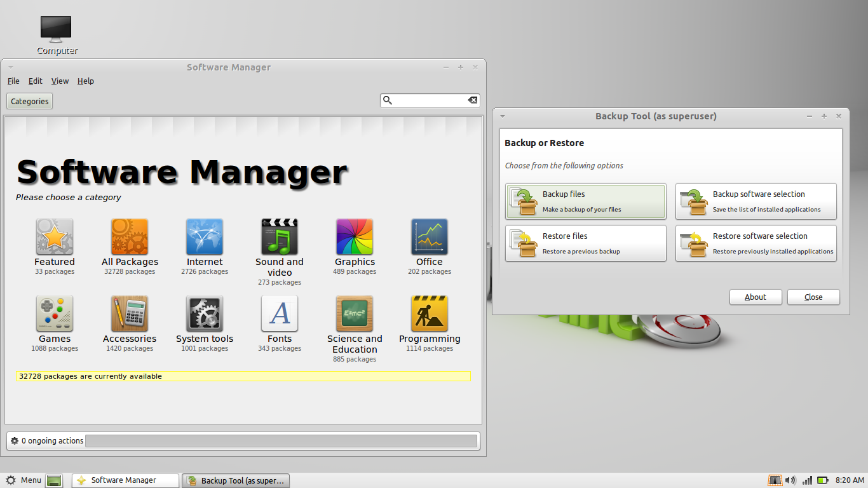Choose Restore files option
The width and height of the screenshot is (868, 488).
point(586,243)
